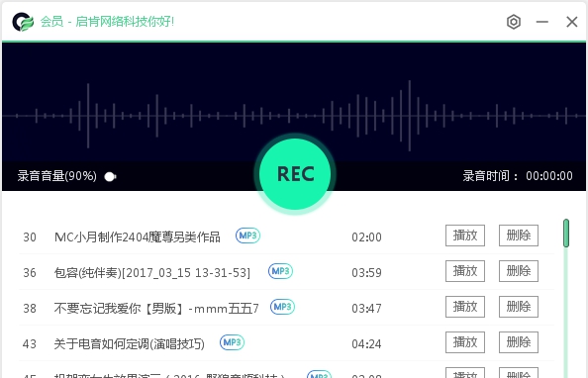
Task: Open settings via the hexagon icon
Action: 514,22
